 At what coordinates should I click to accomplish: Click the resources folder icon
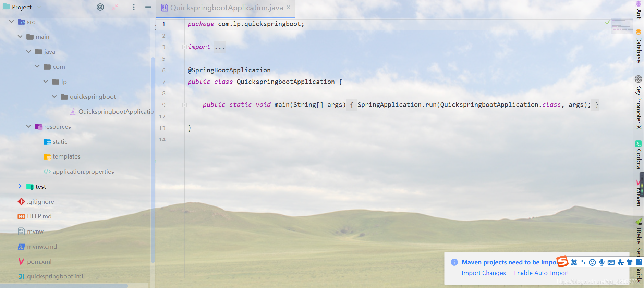pyautogui.click(x=39, y=127)
